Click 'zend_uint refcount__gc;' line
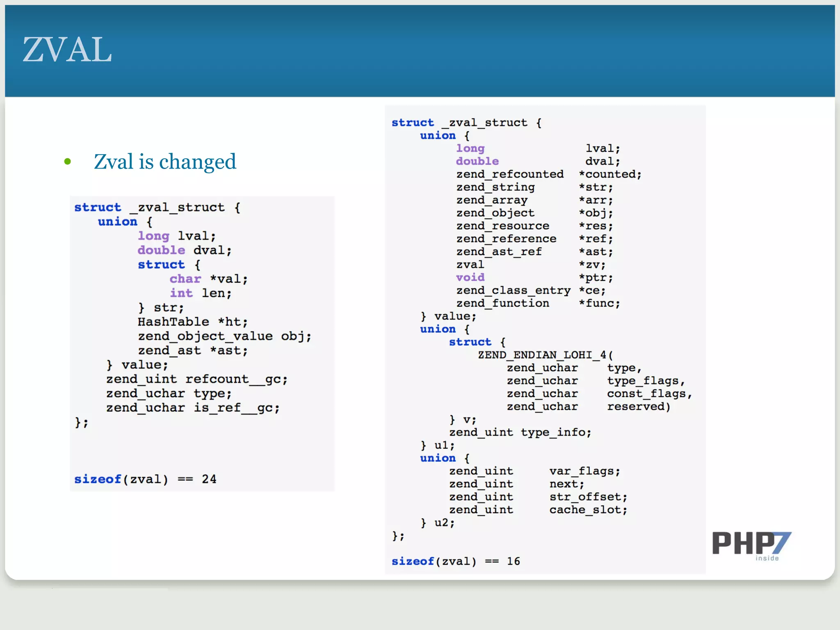This screenshot has width=840, height=630. [197, 379]
